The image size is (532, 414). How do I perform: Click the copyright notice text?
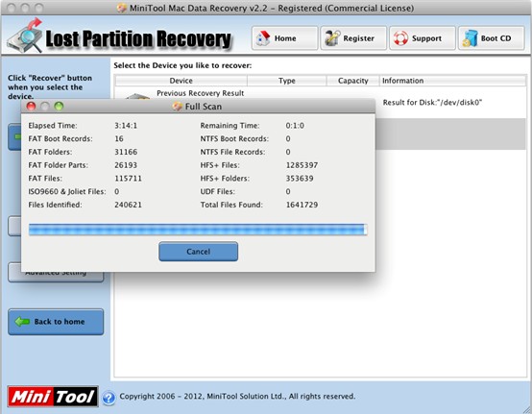tap(237, 397)
